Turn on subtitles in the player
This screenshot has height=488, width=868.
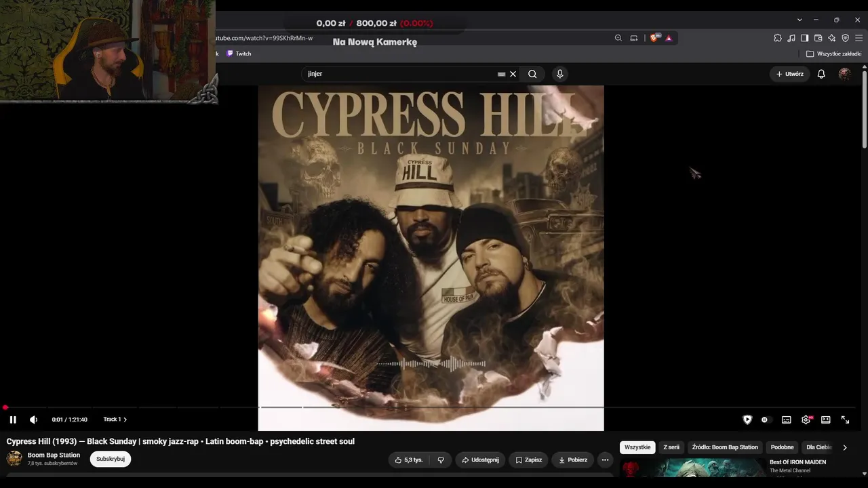pyautogui.click(x=787, y=420)
